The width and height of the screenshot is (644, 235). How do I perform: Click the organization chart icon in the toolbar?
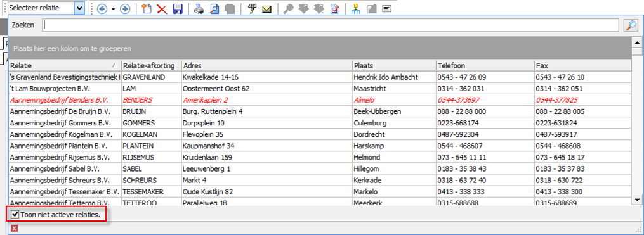[356, 9]
